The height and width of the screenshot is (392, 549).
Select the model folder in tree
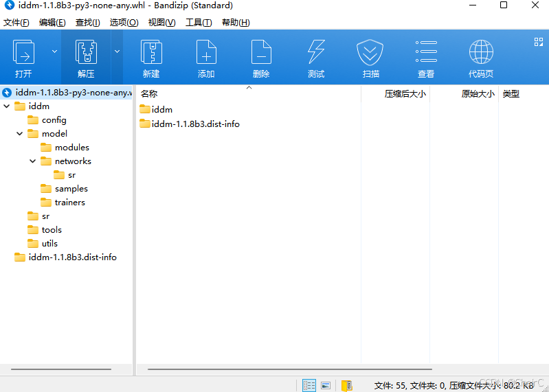pyautogui.click(x=47, y=134)
